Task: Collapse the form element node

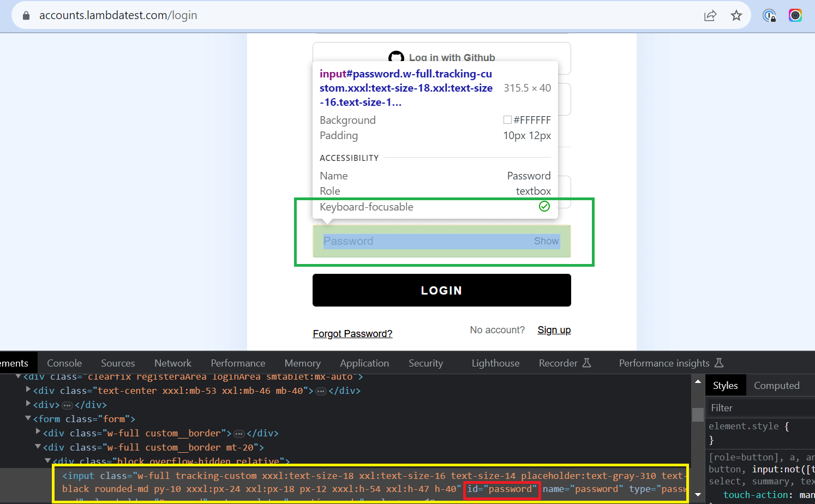Action: point(28,418)
